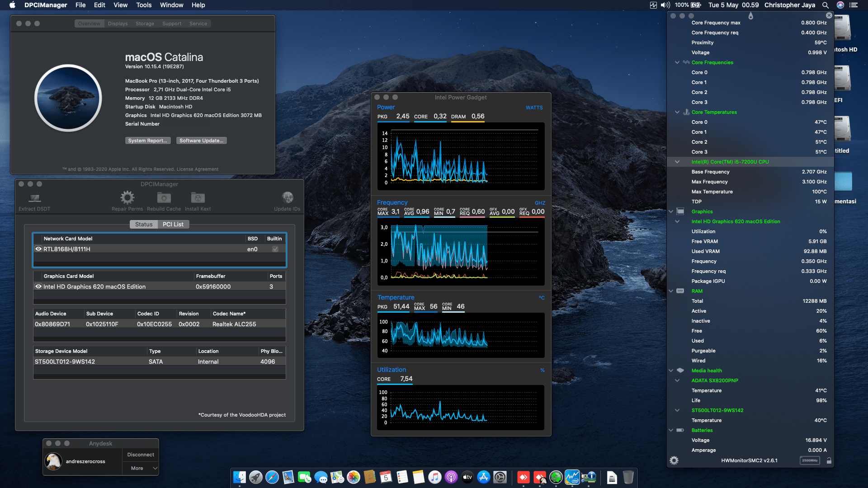Image resolution: width=868 pixels, height=488 pixels.
Task: Click the pin drop icon in HWMonitor
Action: [750, 16]
